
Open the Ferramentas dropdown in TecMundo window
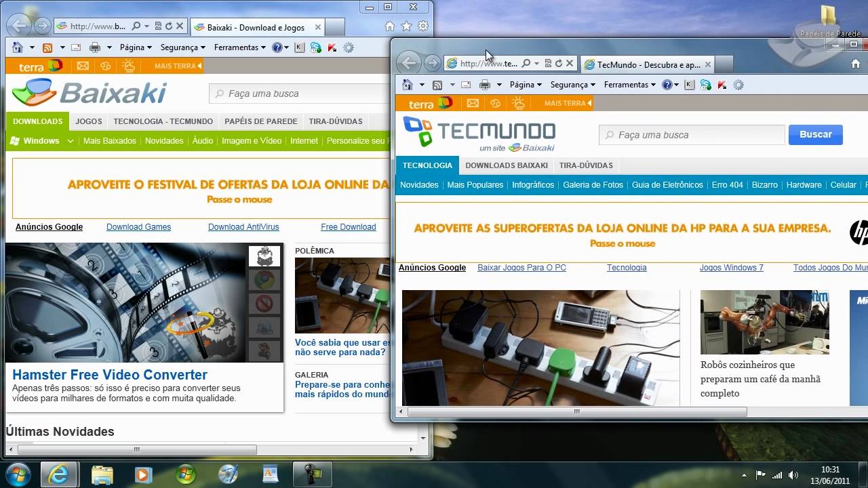coord(630,85)
